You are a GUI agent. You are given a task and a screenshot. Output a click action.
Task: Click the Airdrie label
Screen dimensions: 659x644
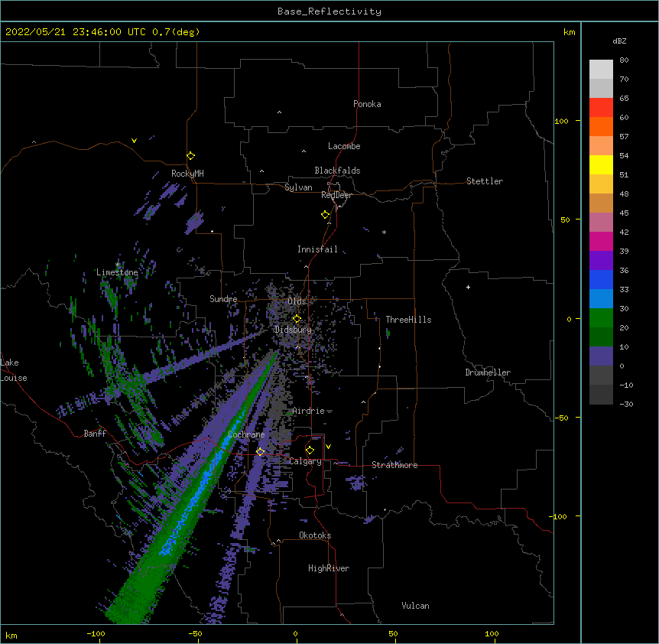tap(309, 411)
